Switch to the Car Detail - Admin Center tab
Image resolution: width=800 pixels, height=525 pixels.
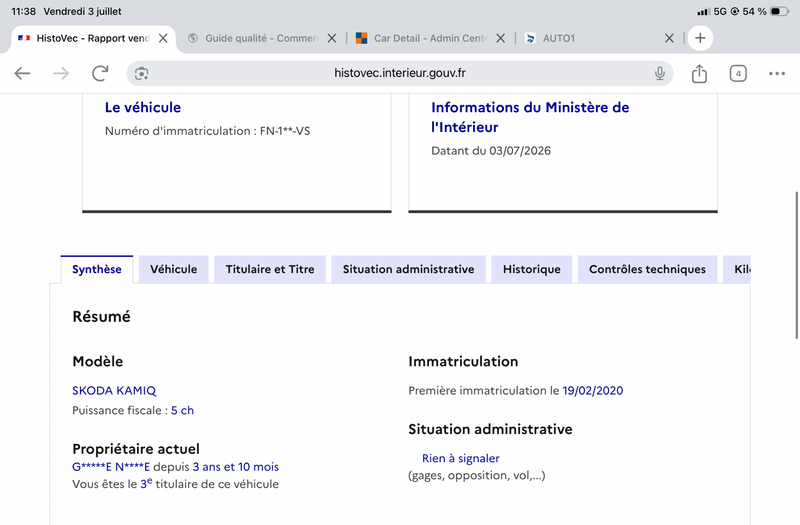(421, 38)
